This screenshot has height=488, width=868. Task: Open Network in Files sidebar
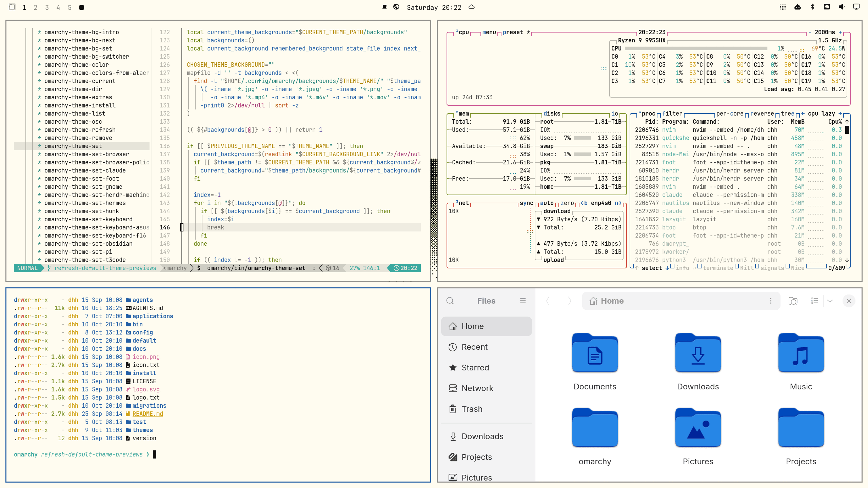(x=486, y=388)
